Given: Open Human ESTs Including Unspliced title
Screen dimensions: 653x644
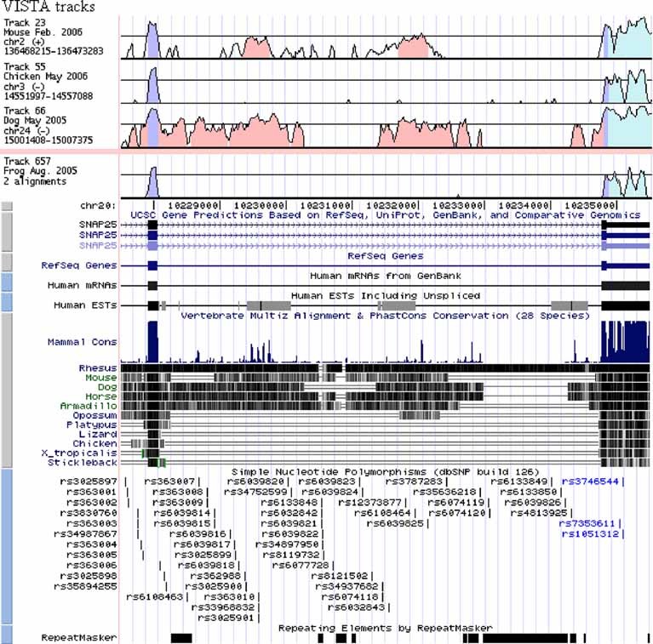Looking at the screenshot, I should pos(385,296).
